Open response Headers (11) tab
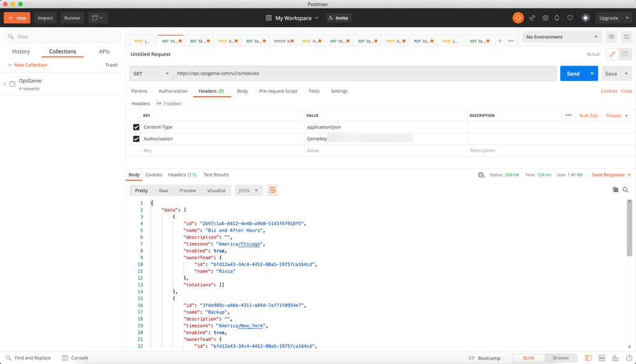 [x=181, y=175]
